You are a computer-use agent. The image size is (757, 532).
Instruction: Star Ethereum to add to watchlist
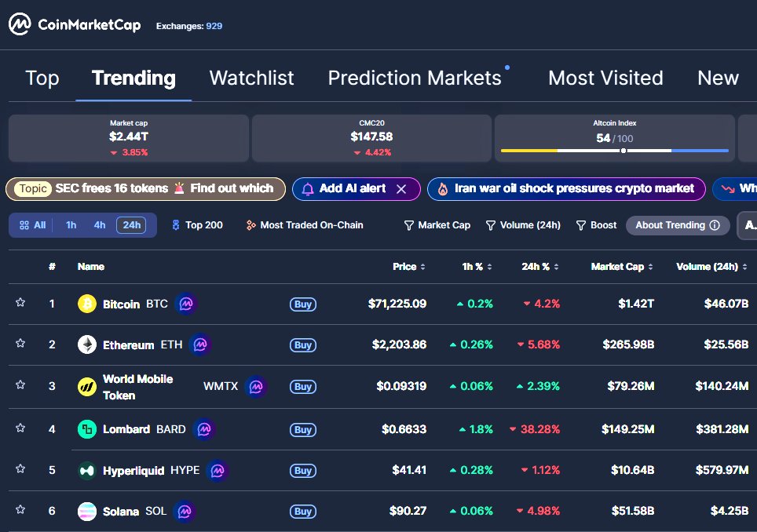(x=20, y=344)
